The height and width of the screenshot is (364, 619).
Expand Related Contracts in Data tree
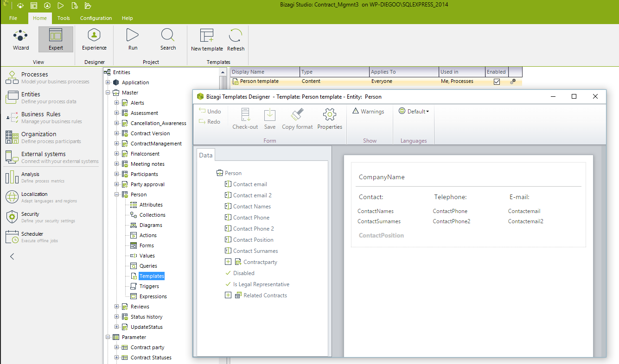point(228,295)
